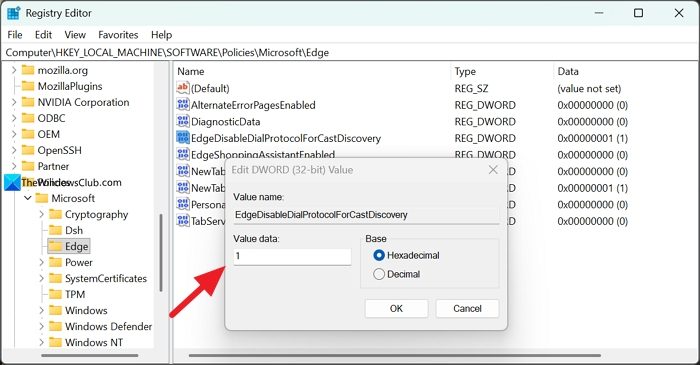Click the (value not set) data cell

(x=589, y=88)
